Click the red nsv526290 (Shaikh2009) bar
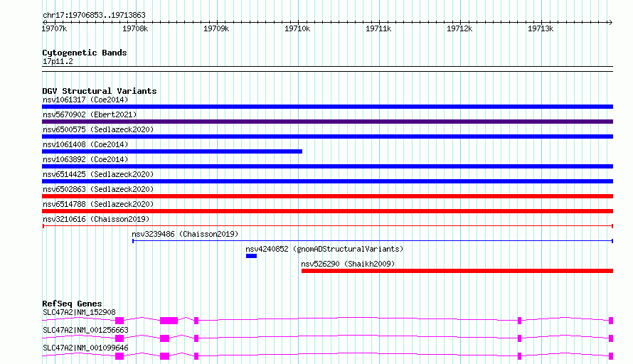The width and height of the screenshot is (633, 364). [457, 271]
